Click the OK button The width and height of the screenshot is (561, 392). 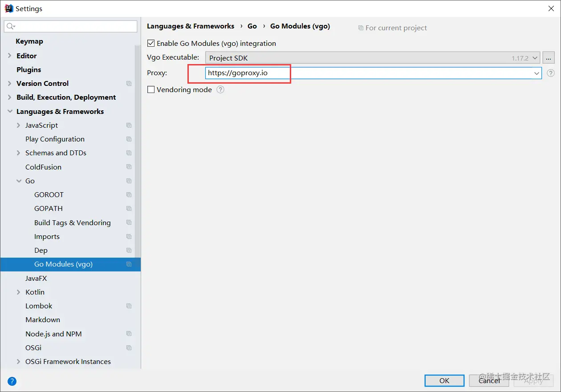[x=444, y=380]
